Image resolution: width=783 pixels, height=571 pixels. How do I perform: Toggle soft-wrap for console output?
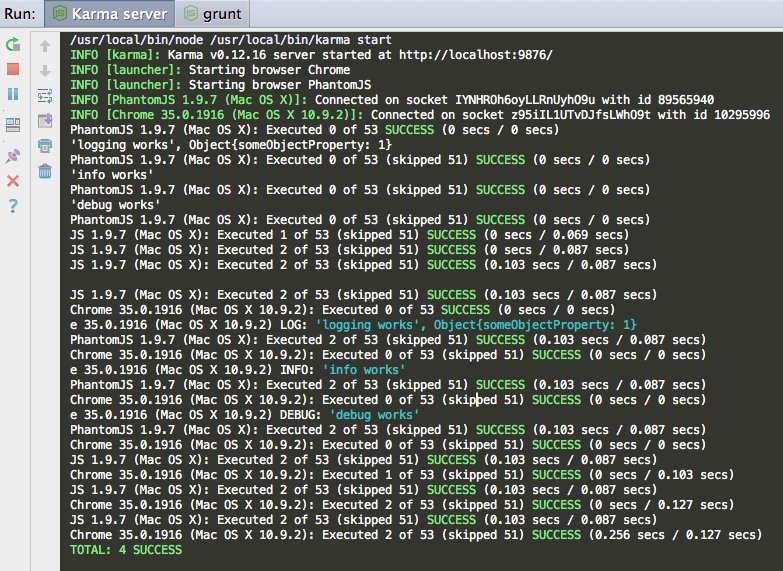tap(44, 96)
